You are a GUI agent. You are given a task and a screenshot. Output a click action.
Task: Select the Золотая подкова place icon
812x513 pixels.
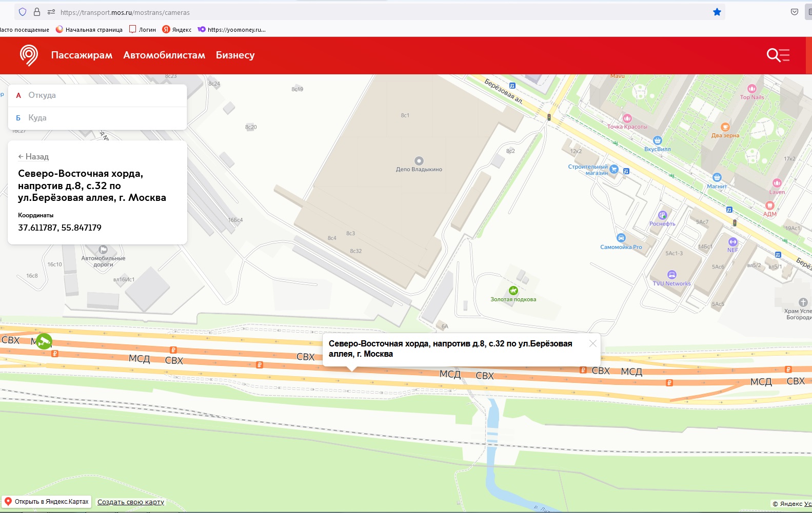(x=513, y=291)
